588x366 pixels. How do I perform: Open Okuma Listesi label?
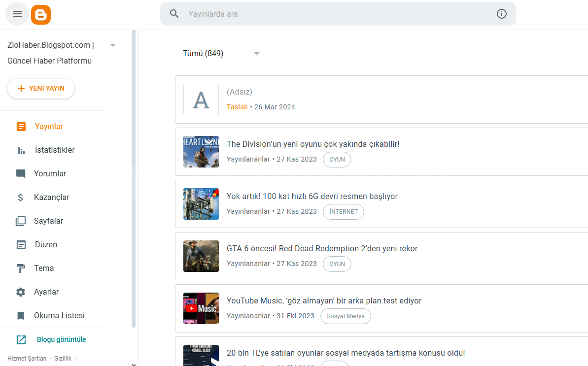tap(59, 315)
